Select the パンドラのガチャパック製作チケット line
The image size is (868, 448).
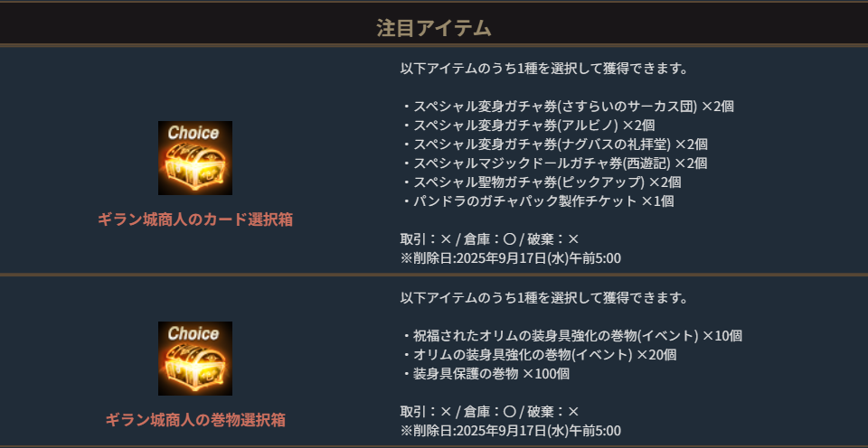point(537,201)
